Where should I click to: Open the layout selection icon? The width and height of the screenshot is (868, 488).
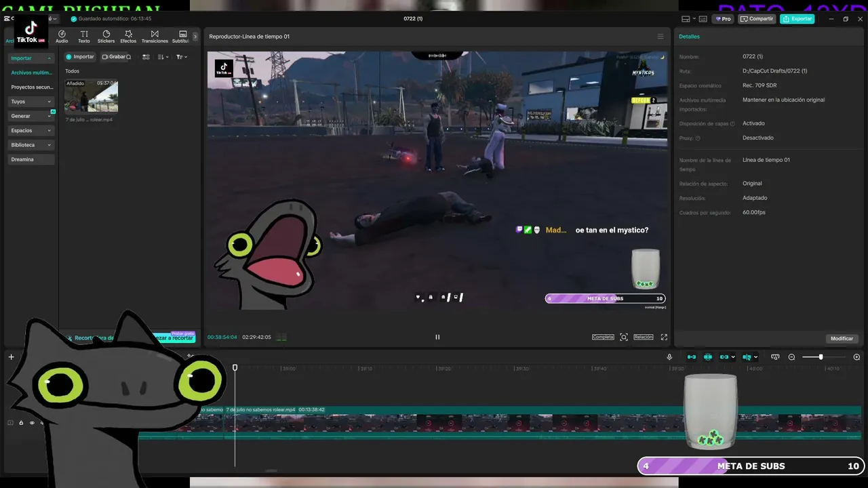(686, 19)
